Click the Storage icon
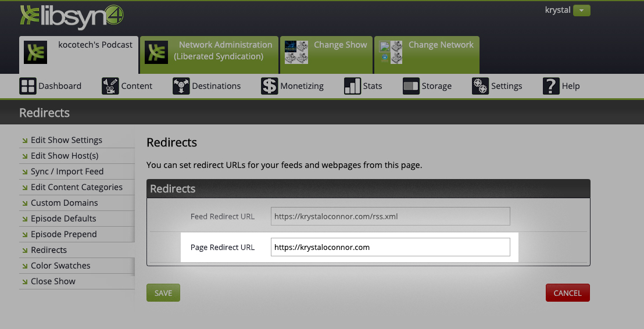The width and height of the screenshot is (644, 329). point(411,86)
